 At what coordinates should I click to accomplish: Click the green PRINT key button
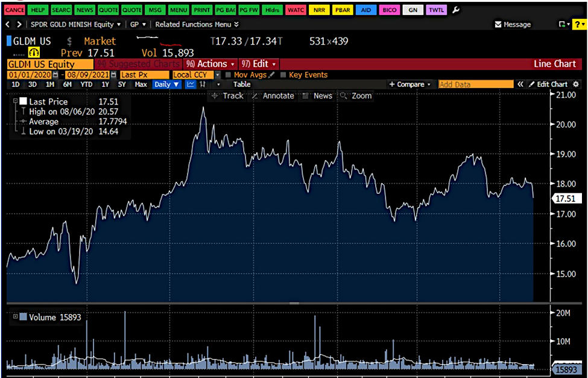202,10
